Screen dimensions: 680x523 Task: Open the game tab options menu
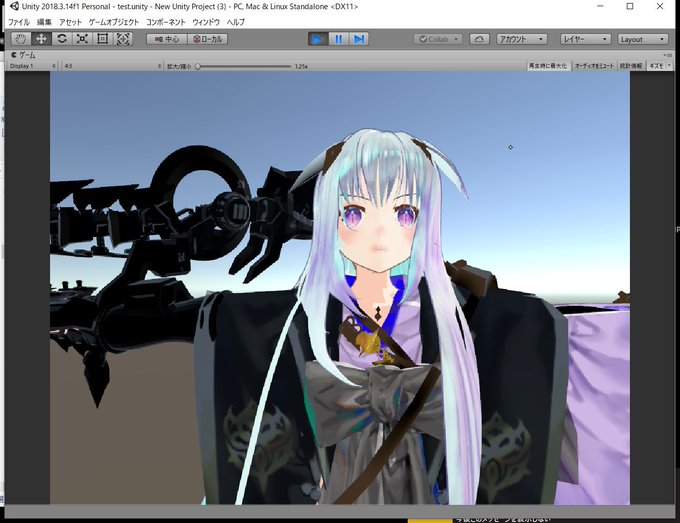[667, 55]
